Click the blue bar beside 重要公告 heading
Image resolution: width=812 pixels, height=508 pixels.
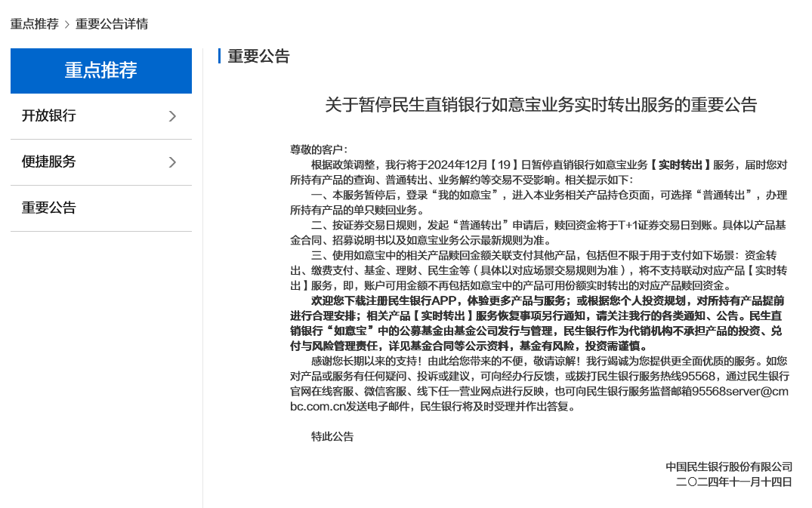(218, 56)
